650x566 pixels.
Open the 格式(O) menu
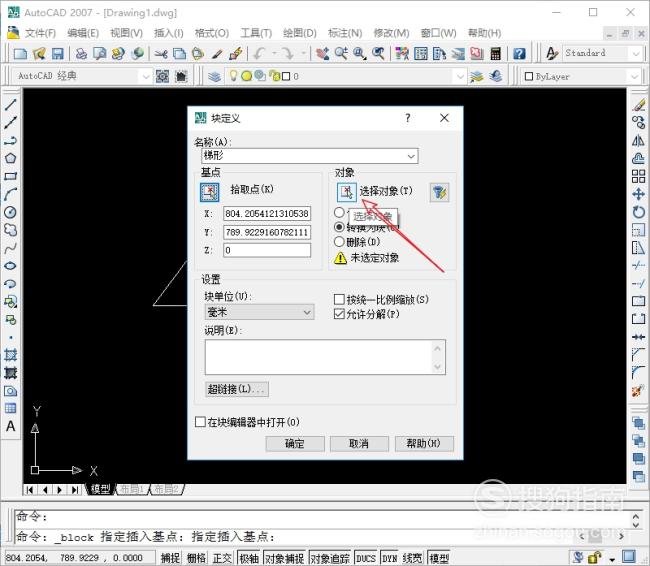click(212, 33)
